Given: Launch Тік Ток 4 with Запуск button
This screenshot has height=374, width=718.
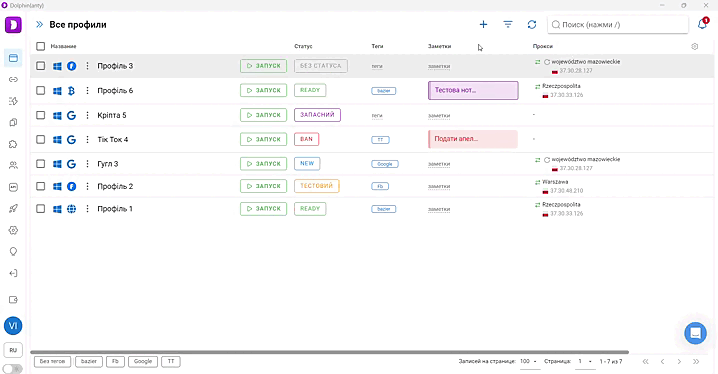Looking at the screenshot, I should click(x=263, y=139).
